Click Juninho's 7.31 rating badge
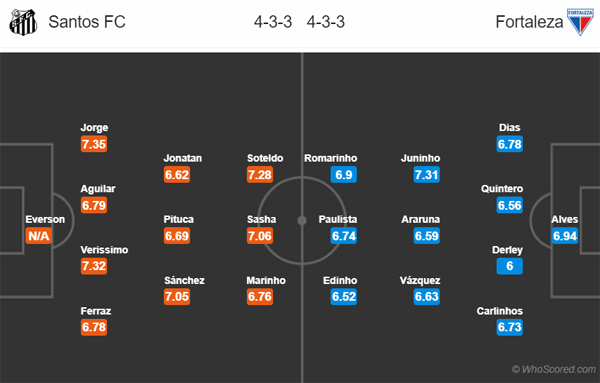 tap(427, 175)
